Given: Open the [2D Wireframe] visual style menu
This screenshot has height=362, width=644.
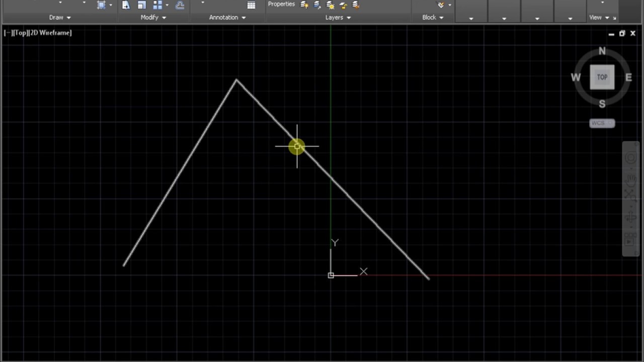Looking at the screenshot, I should [x=50, y=33].
